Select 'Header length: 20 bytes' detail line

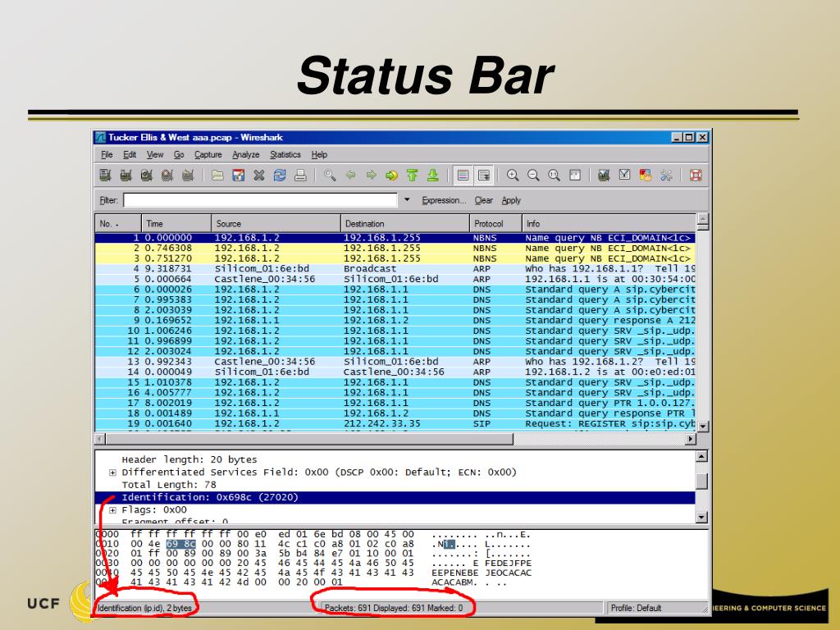[189, 459]
